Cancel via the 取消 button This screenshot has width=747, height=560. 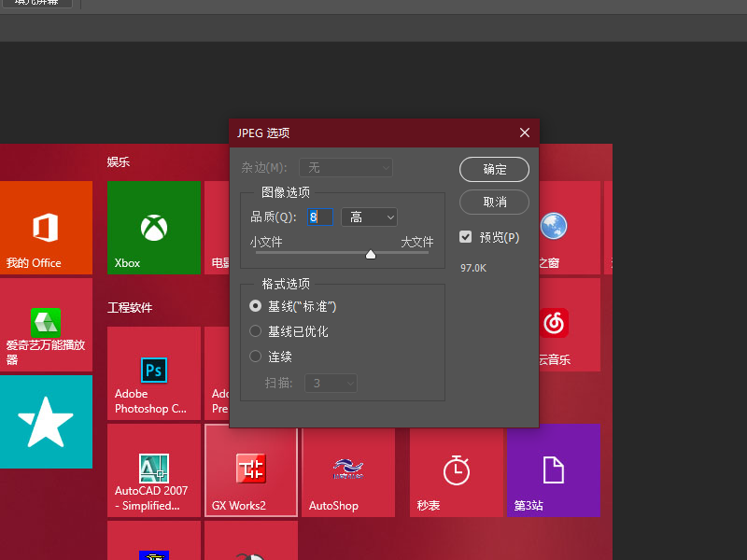coord(494,202)
